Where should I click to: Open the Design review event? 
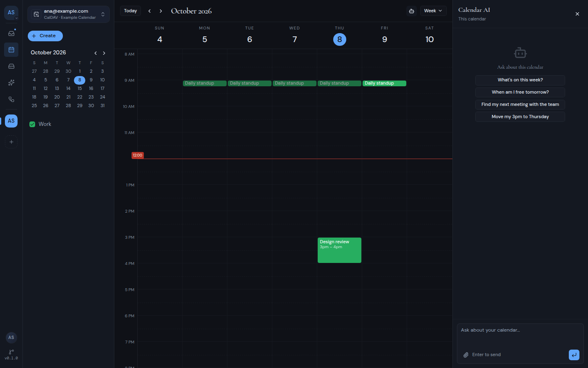(x=339, y=250)
